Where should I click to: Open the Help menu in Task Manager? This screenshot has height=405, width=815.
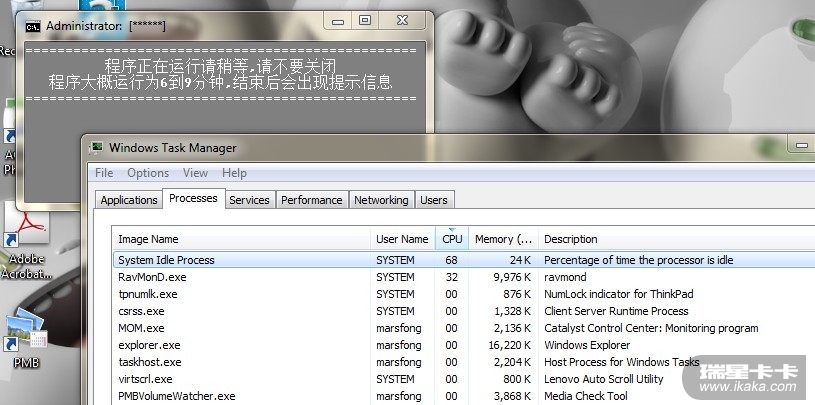[x=234, y=173]
